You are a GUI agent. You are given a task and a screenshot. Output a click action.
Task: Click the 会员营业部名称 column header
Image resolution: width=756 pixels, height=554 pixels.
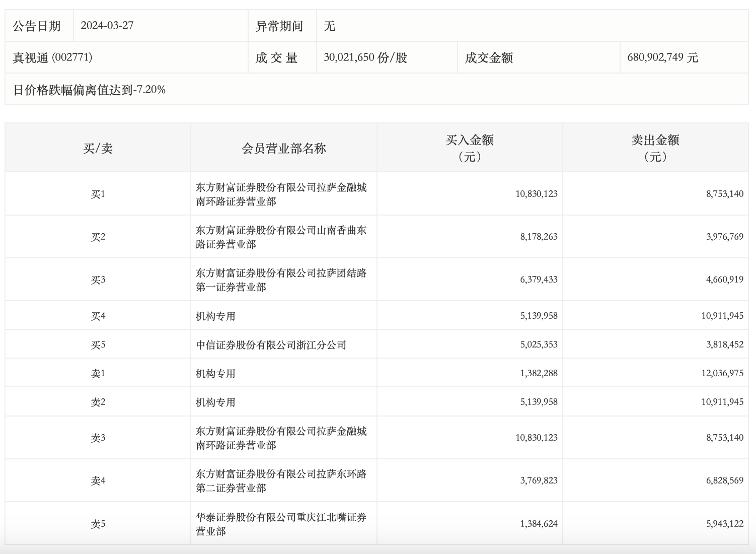point(283,148)
